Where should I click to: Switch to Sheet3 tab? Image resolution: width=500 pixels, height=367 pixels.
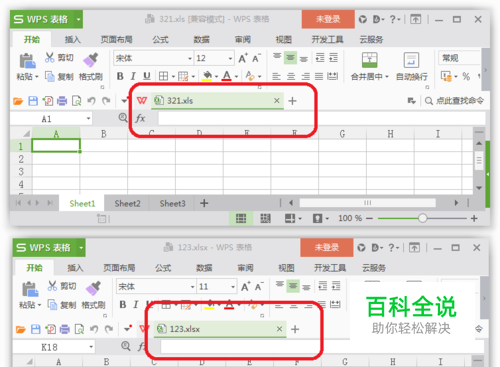pos(172,203)
